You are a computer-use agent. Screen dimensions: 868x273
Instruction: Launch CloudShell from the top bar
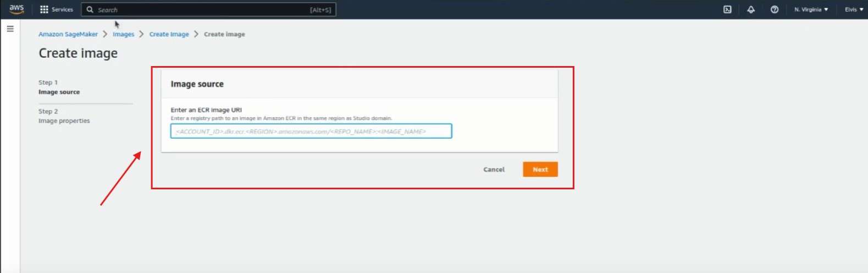tap(727, 9)
